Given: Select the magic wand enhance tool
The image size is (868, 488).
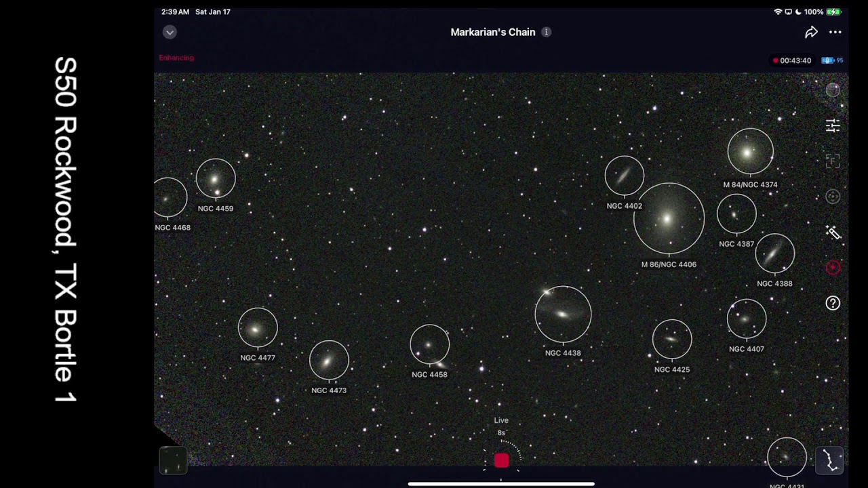Looking at the screenshot, I should (x=833, y=232).
